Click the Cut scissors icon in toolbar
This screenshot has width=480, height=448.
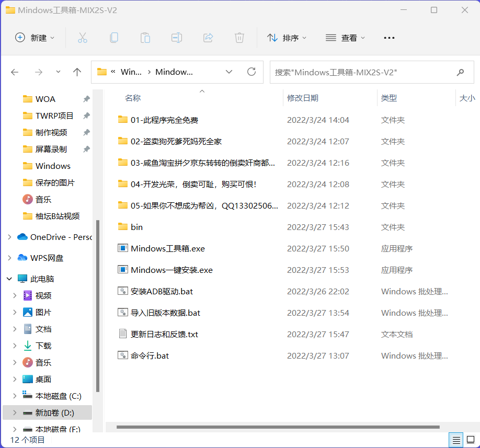[x=83, y=38]
